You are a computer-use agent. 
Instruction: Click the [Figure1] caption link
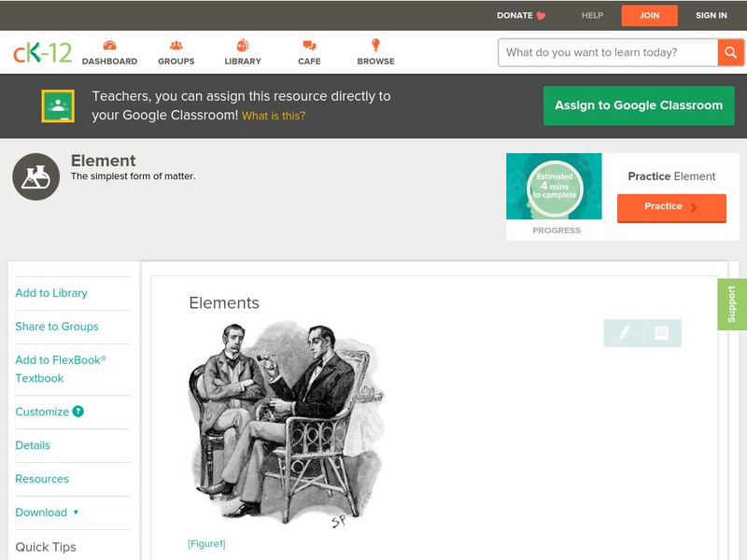tap(206, 544)
